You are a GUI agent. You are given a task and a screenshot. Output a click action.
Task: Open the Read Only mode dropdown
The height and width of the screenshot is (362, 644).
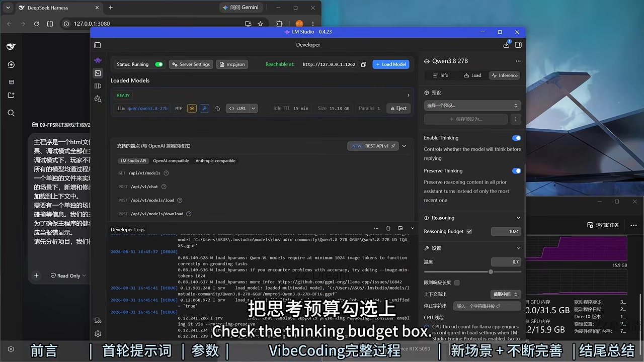pos(68,276)
